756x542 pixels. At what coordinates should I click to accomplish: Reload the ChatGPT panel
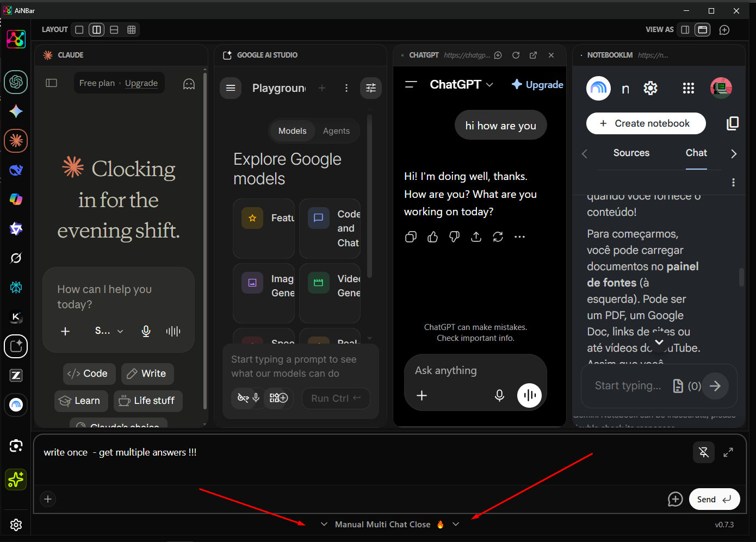point(516,55)
